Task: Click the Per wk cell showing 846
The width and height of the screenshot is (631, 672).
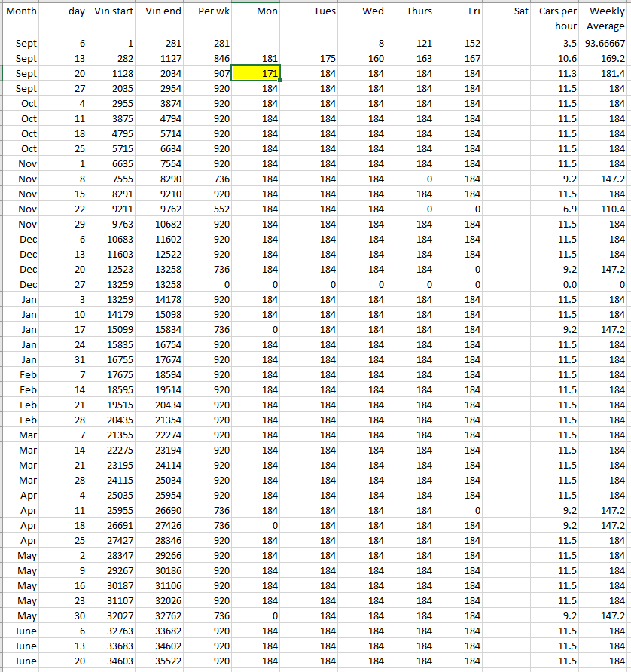Action: (209, 59)
